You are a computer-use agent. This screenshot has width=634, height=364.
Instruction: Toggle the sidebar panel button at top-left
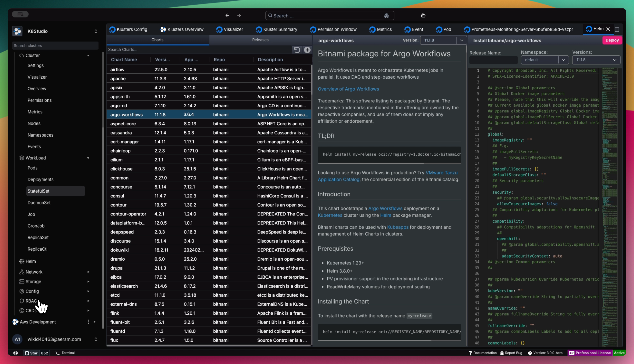tap(20, 14)
